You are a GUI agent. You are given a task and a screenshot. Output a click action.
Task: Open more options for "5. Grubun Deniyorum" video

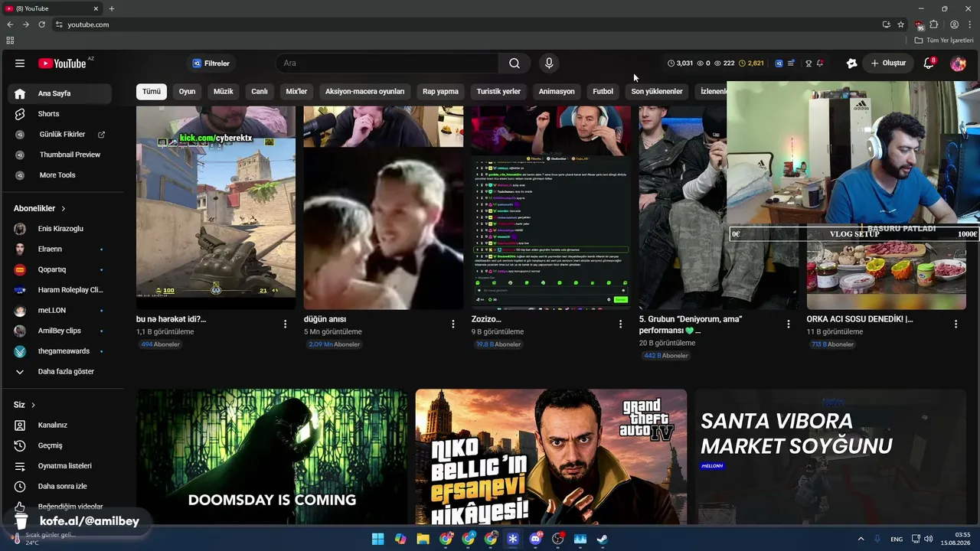tap(788, 324)
